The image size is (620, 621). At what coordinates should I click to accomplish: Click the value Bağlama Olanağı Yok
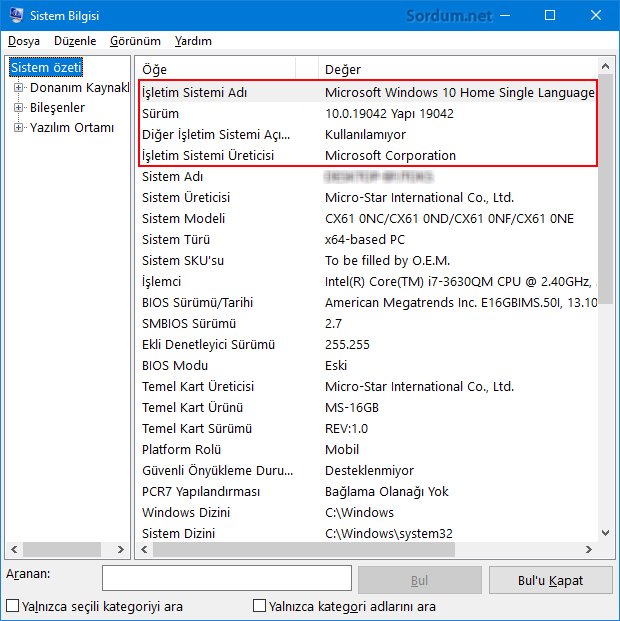(387, 492)
